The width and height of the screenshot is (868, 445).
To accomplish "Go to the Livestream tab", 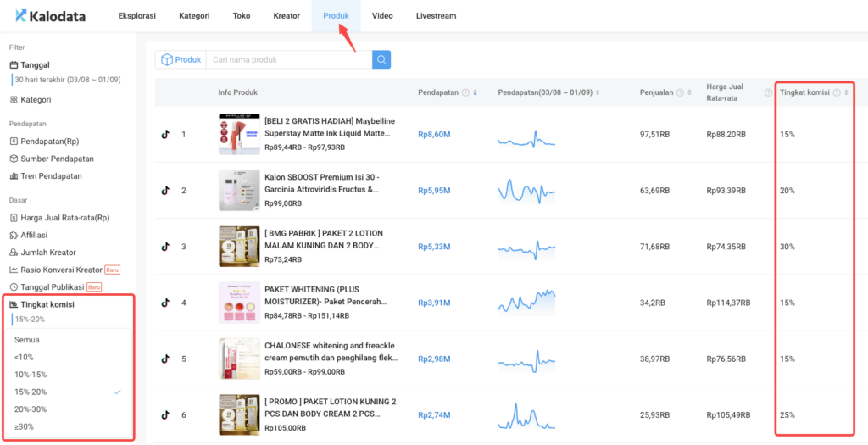I will click(x=437, y=15).
